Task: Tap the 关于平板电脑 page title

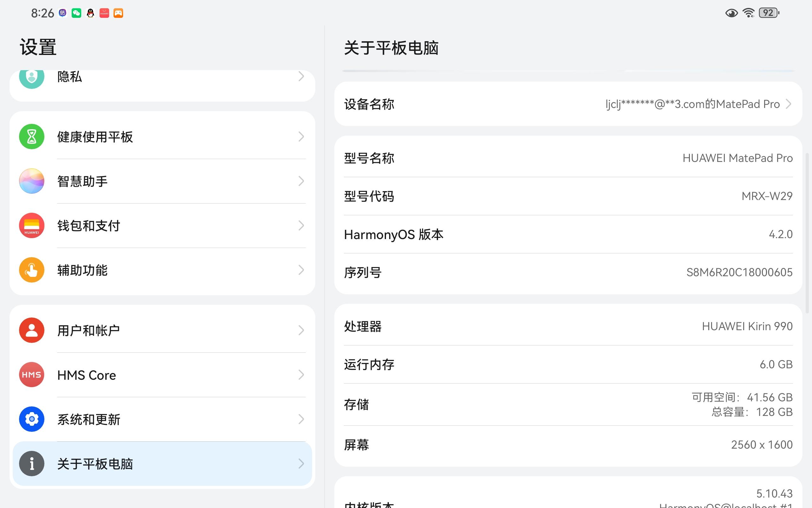Action: click(391, 48)
